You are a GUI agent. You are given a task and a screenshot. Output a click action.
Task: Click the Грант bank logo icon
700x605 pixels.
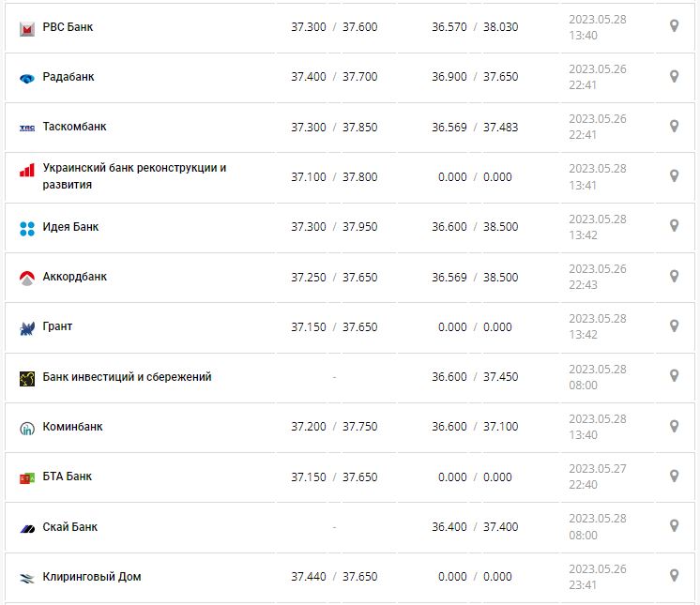pos(27,327)
